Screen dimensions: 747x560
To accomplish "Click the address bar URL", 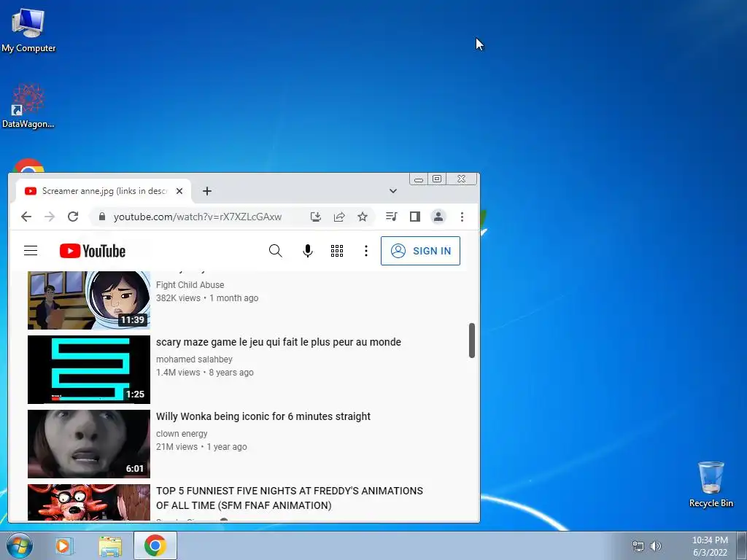I will click(x=197, y=217).
